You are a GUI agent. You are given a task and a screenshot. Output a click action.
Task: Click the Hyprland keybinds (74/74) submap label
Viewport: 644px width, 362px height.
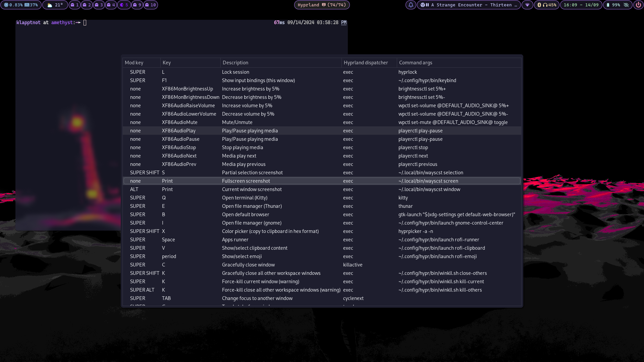tap(321, 5)
